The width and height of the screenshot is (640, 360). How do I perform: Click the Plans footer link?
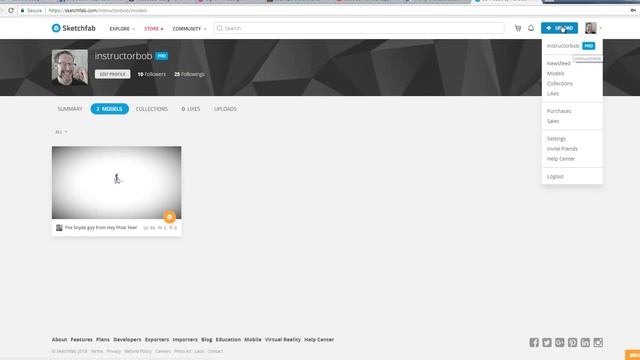(x=103, y=340)
